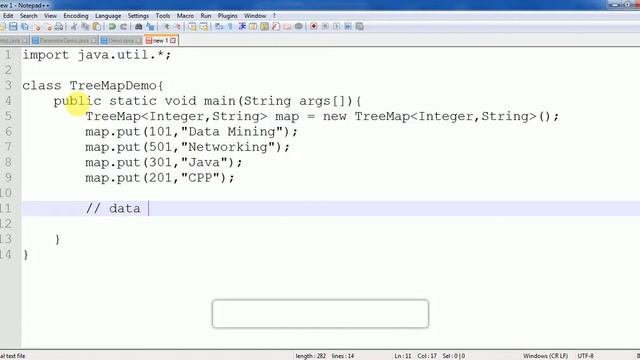This screenshot has height=360, width=640.
Task: Open the Plugins menu
Action: pyautogui.click(x=227, y=16)
